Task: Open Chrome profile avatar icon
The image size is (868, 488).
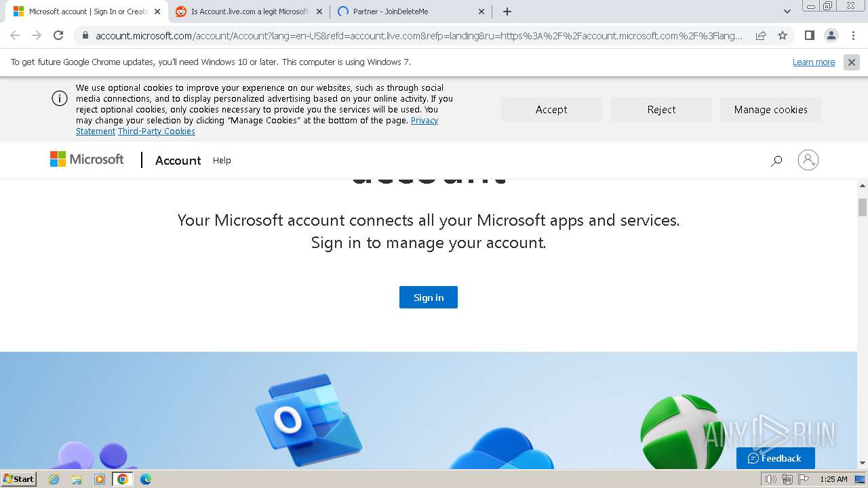Action: (x=831, y=35)
